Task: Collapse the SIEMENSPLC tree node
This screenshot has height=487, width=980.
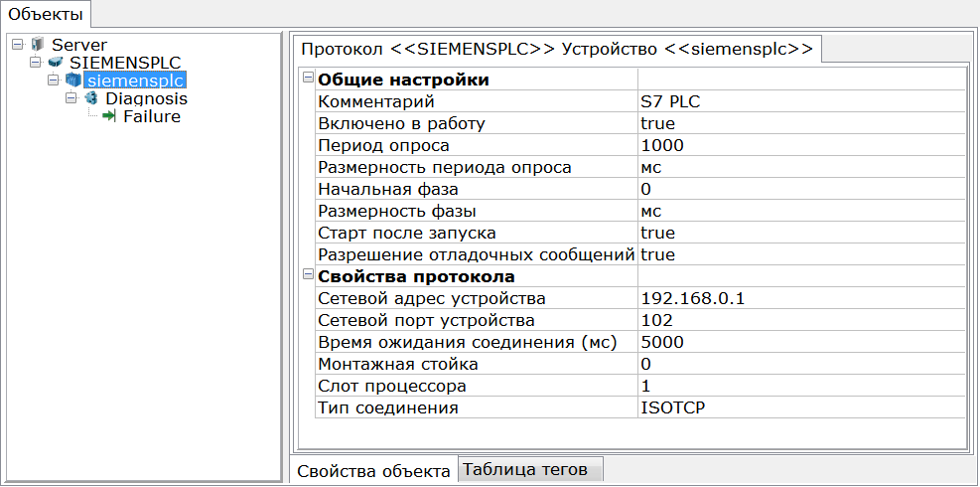Action: (35, 63)
